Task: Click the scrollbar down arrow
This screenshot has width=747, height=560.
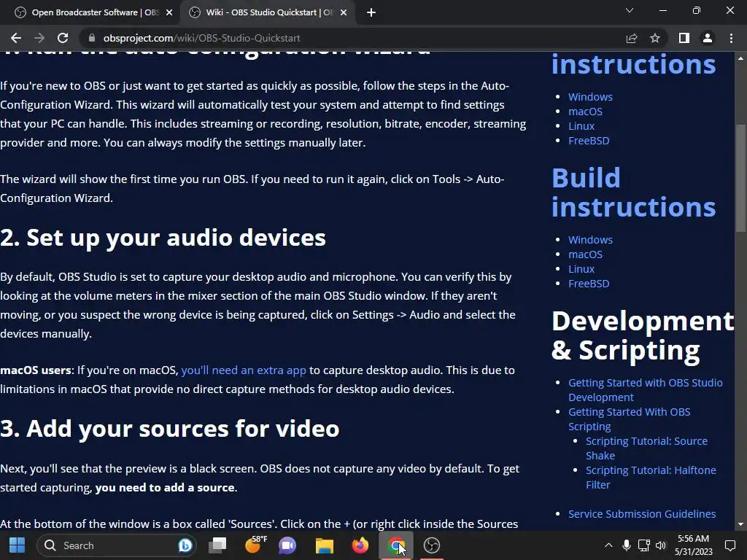Action: click(740, 524)
